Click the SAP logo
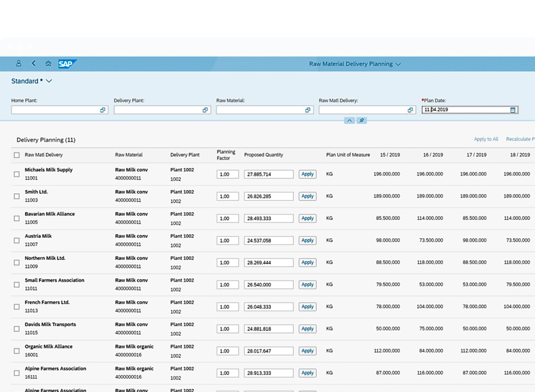Screen dimensions: 535x392 (66, 64)
